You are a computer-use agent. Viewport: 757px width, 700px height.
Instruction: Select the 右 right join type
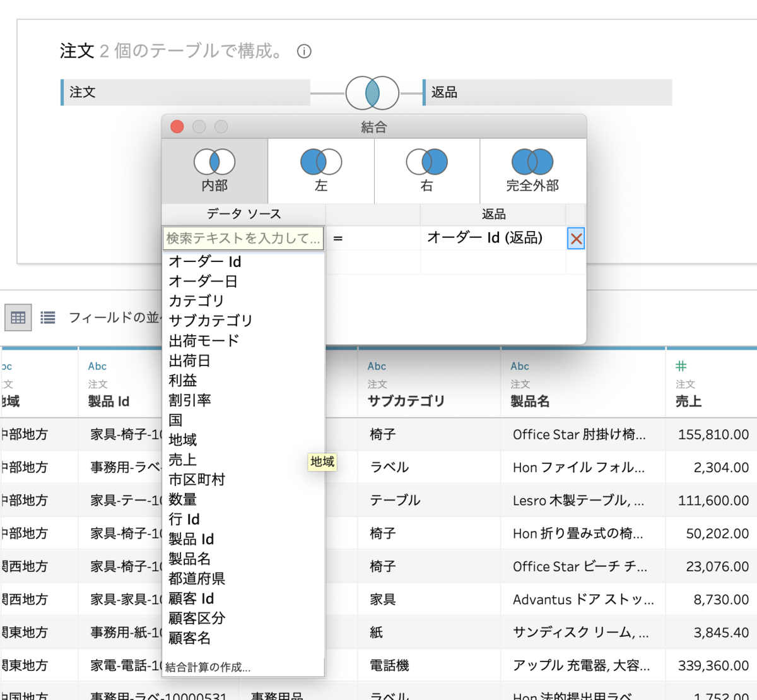point(427,171)
